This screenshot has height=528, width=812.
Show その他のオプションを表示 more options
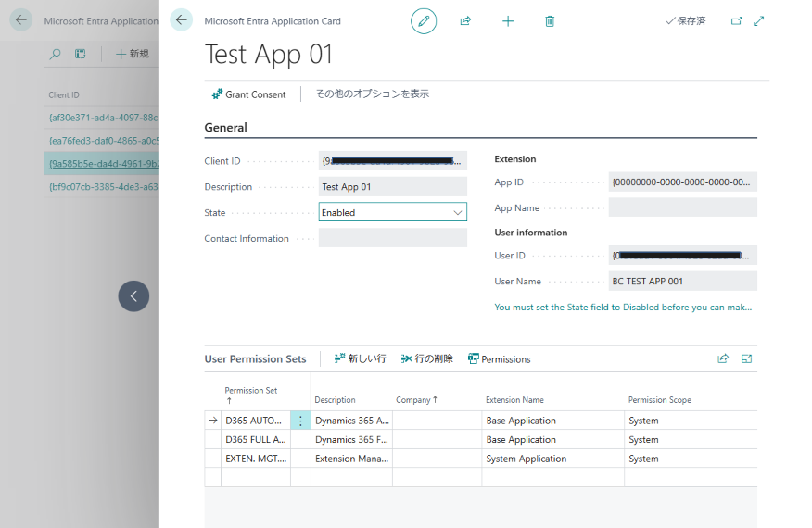pyautogui.click(x=372, y=94)
